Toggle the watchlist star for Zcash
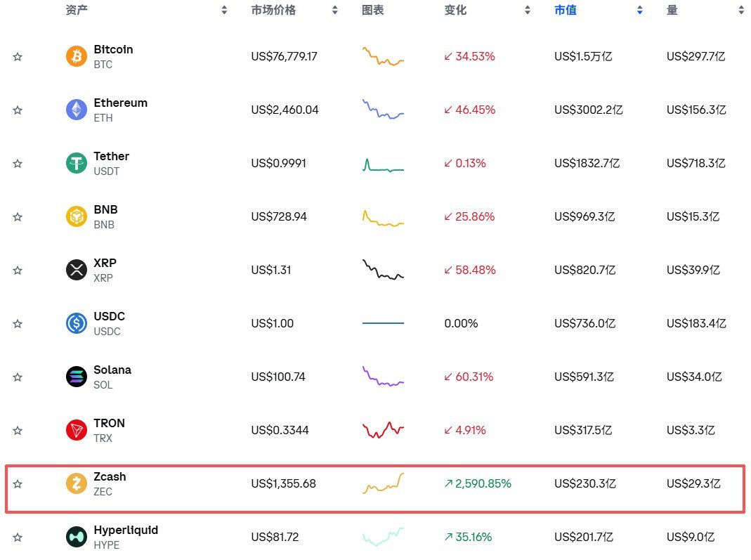Image resolution: width=751 pixels, height=560 pixels. [18, 484]
